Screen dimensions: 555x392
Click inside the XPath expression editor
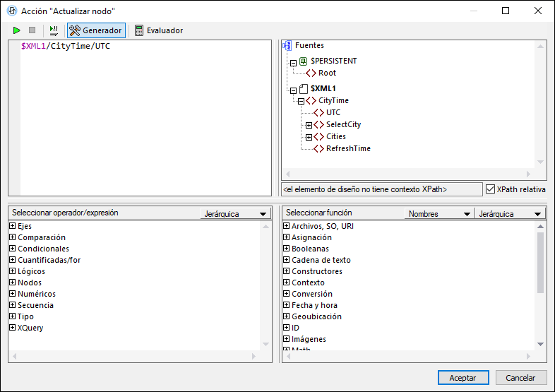141,120
